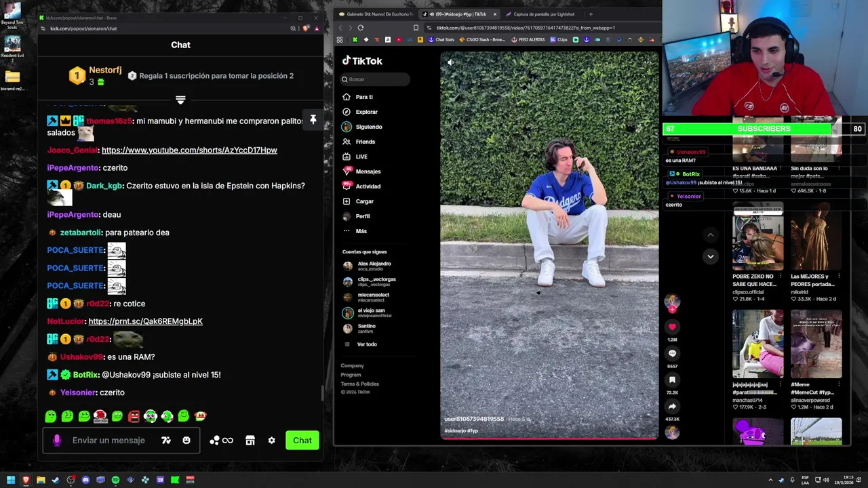868x488 pixels.
Task: Go to next TikTok video down arrow
Action: tap(710, 256)
